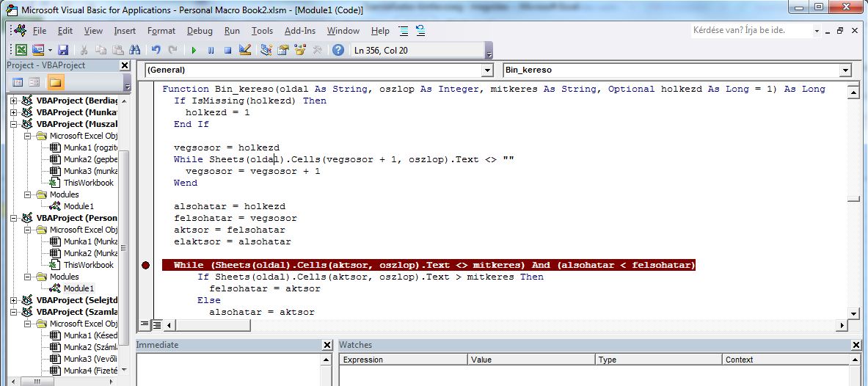868x386 pixels.
Task: Click the View Microsoft Excel toolbar icon
Action: click(21, 50)
